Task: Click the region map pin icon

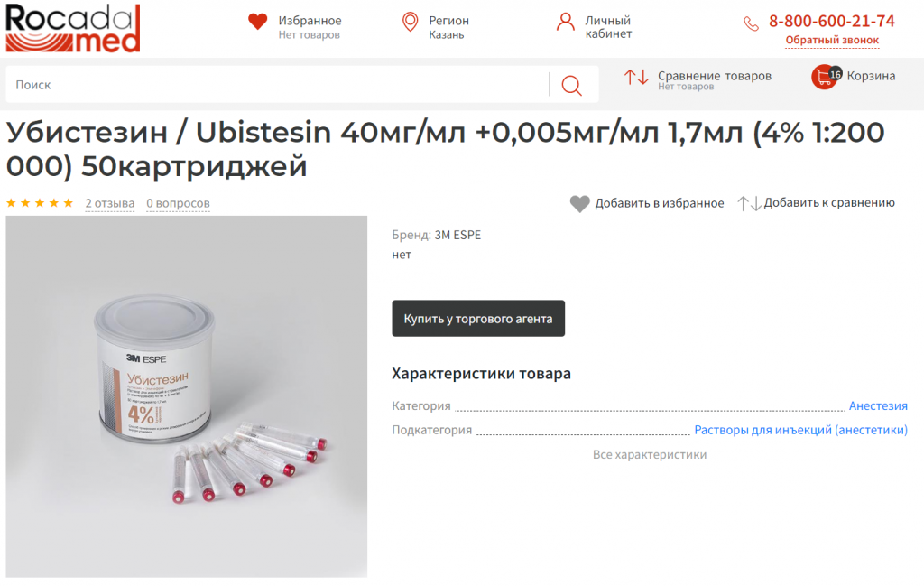Action: [x=411, y=23]
